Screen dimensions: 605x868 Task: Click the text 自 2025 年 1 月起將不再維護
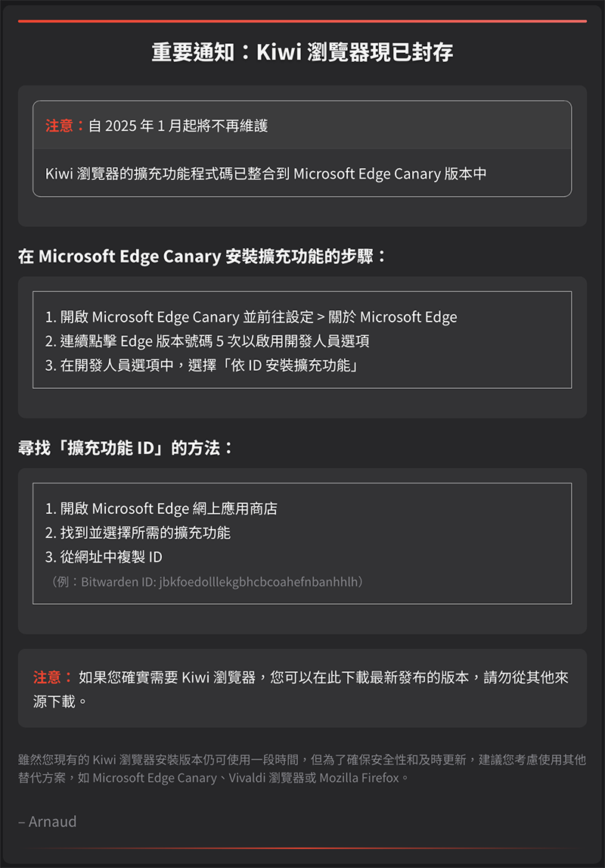(178, 126)
